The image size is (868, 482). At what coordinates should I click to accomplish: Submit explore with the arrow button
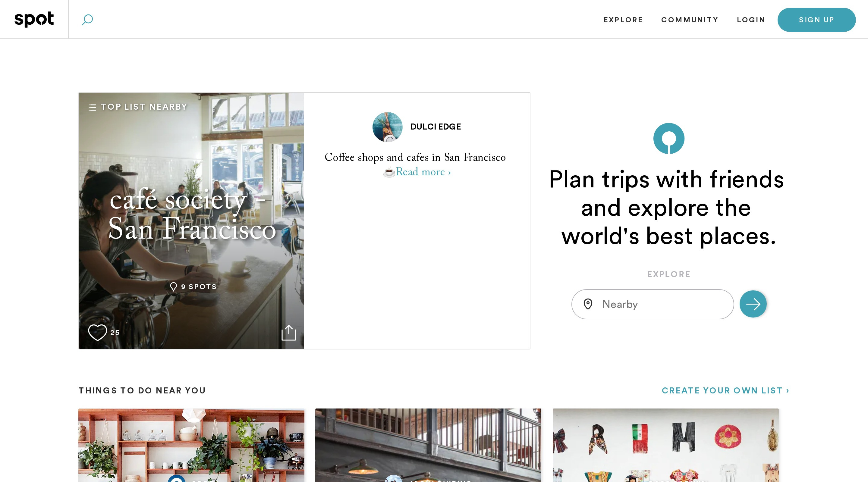tap(753, 304)
